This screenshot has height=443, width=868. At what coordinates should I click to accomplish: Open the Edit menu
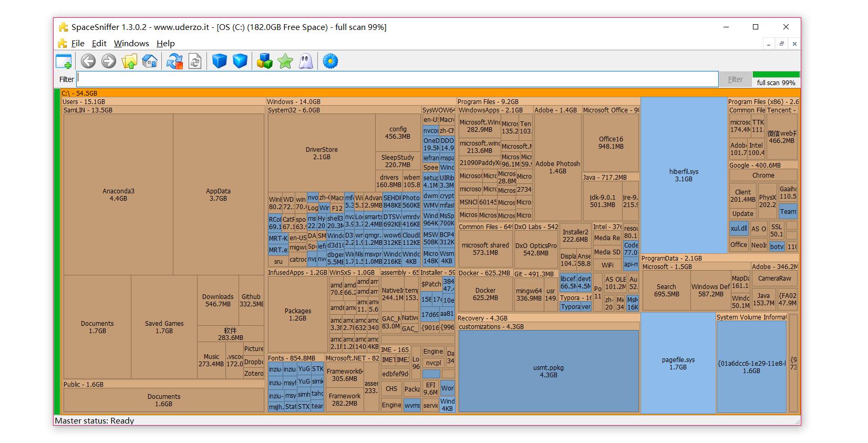[99, 44]
